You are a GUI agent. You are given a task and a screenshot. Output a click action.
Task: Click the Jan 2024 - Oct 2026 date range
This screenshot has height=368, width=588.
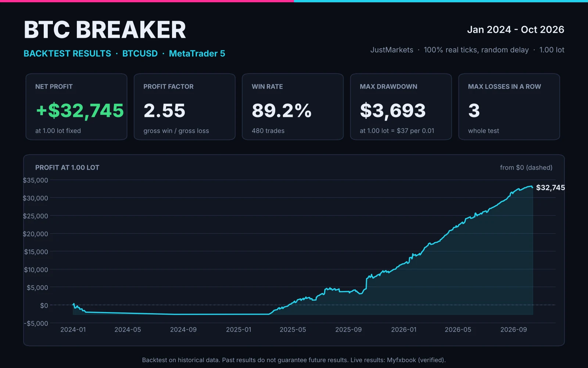click(x=516, y=29)
